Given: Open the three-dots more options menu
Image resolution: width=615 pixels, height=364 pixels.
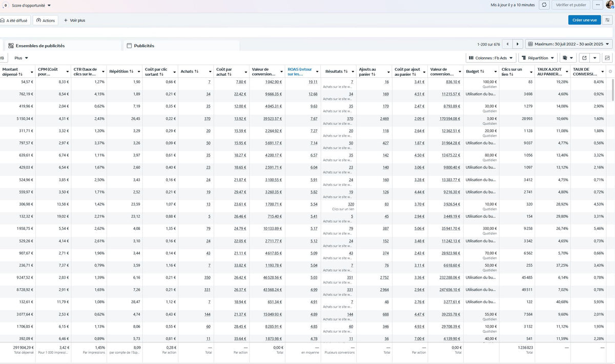Looking at the screenshot, I should [598, 5].
